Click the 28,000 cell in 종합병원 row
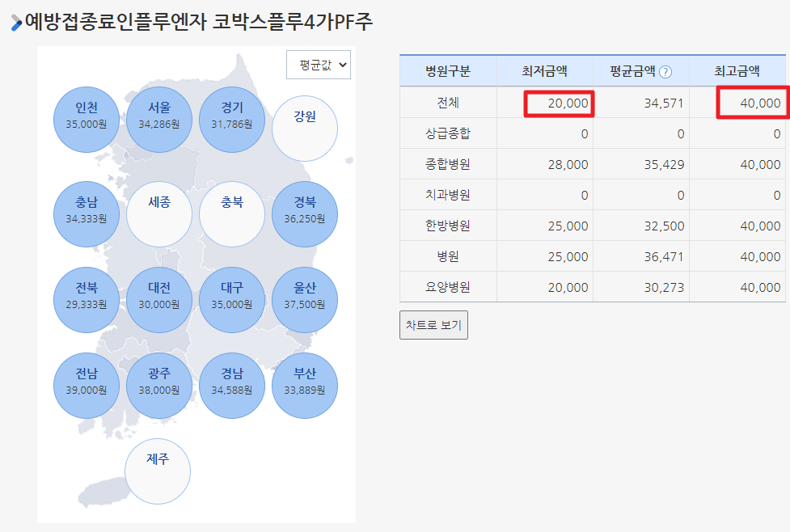Screen dimensions: 790x532 (545, 164)
